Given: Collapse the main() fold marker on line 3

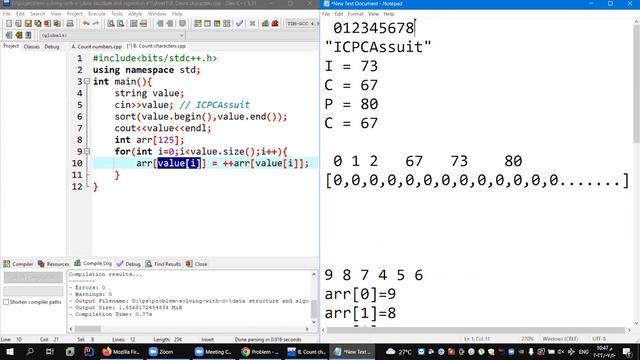Looking at the screenshot, I should pos(87,82).
